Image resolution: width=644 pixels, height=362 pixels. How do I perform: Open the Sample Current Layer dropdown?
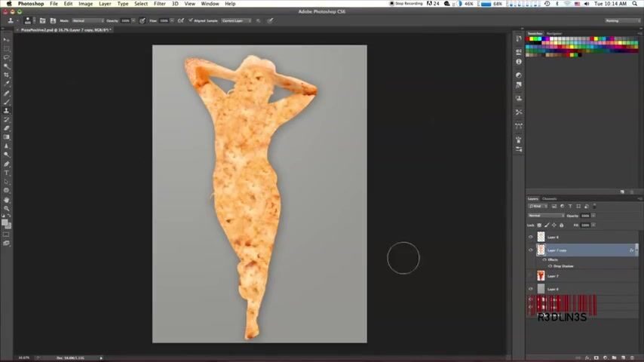[237, 20]
